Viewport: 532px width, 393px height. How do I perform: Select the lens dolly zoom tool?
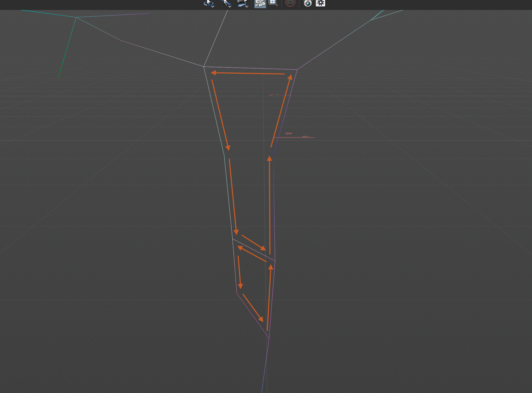(242, 3)
